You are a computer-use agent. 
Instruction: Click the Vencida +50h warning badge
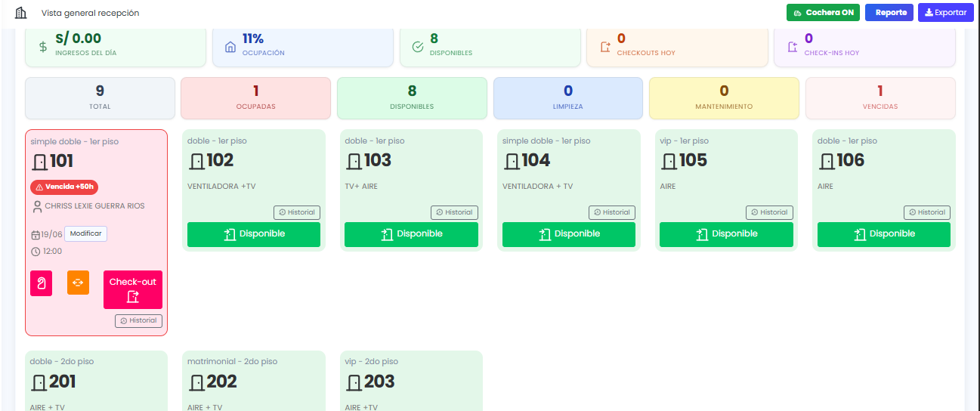pyautogui.click(x=64, y=187)
